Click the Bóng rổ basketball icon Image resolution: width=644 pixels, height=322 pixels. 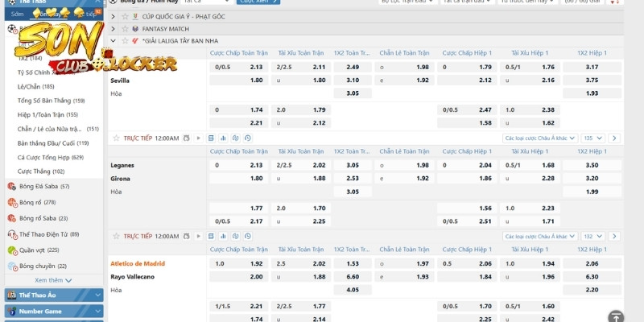[x=12, y=202]
